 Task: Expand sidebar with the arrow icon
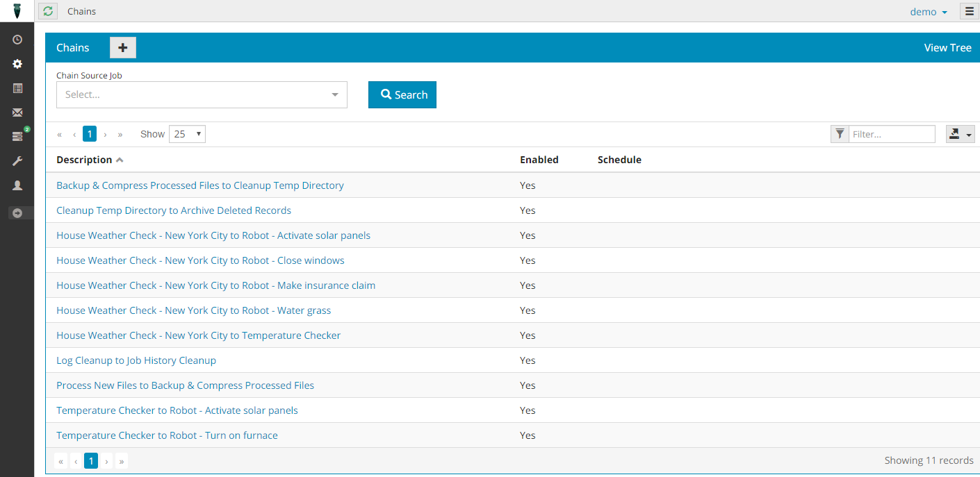point(17,213)
